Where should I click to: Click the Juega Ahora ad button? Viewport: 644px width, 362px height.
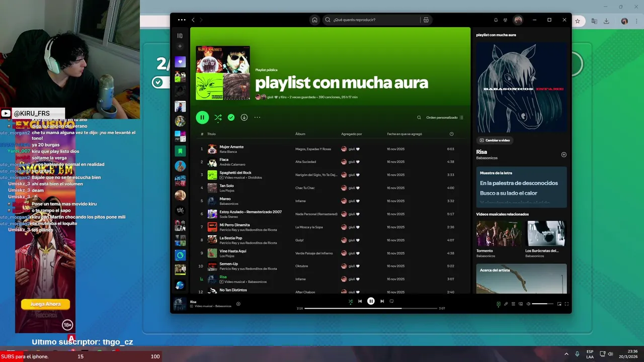tap(45, 304)
